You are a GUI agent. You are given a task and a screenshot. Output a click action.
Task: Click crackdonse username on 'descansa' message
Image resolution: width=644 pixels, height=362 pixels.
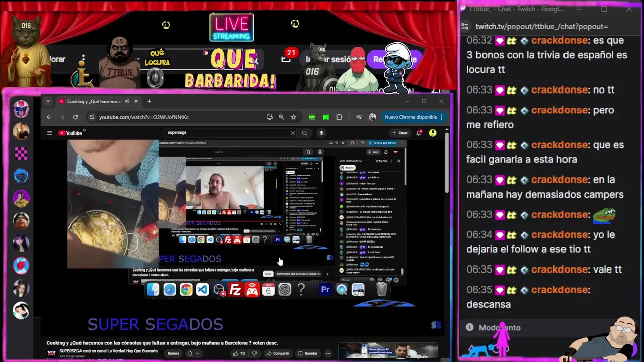(560, 290)
